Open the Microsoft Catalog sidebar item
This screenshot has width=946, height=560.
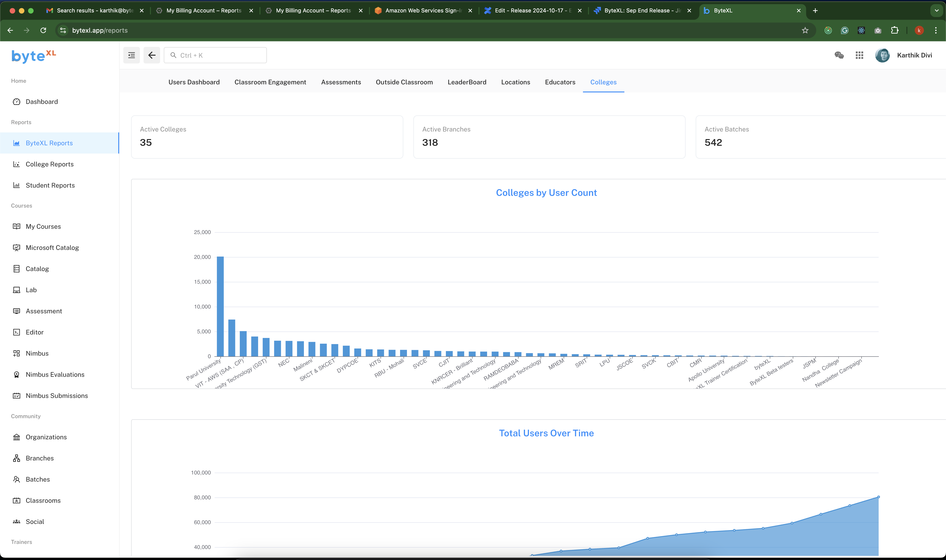coord(52,248)
